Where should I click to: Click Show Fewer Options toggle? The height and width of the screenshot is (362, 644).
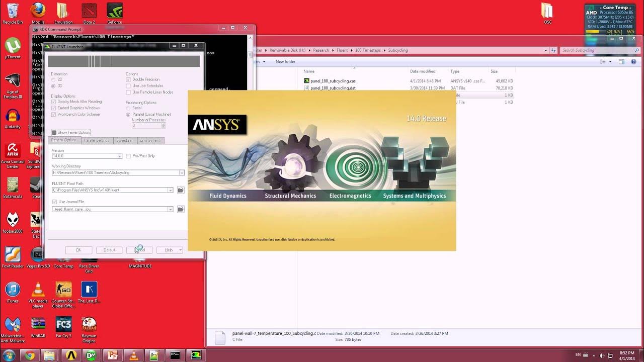coord(71,132)
